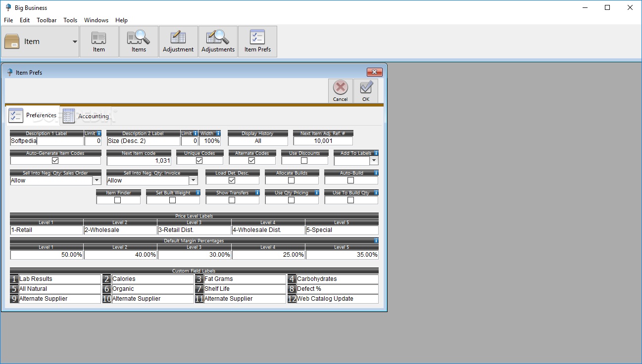Click the Item module box icon
This screenshot has height=364, width=642.
tap(12, 42)
